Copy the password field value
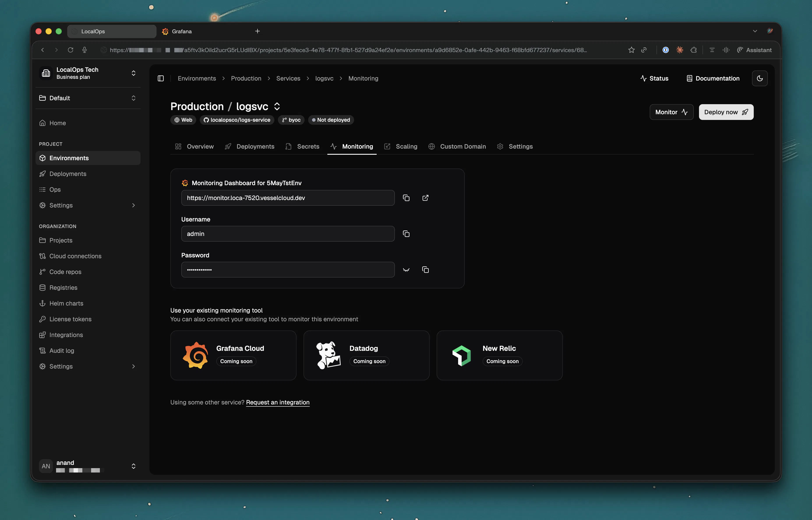The width and height of the screenshot is (812, 520). coord(425,269)
